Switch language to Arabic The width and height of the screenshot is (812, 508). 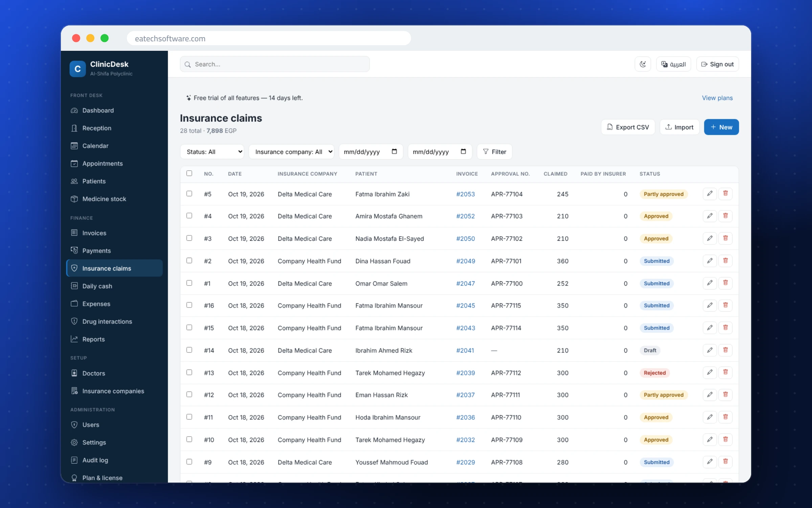(673, 64)
